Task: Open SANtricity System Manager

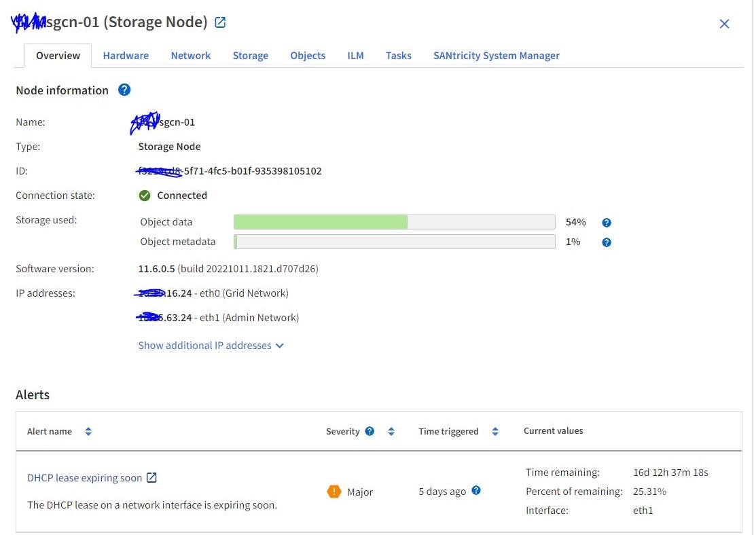Action: click(x=497, y=55)
